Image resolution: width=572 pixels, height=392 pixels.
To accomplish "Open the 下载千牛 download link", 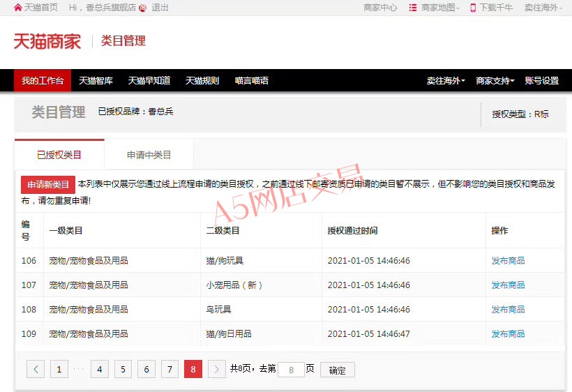I will click(x=496, y=7).
